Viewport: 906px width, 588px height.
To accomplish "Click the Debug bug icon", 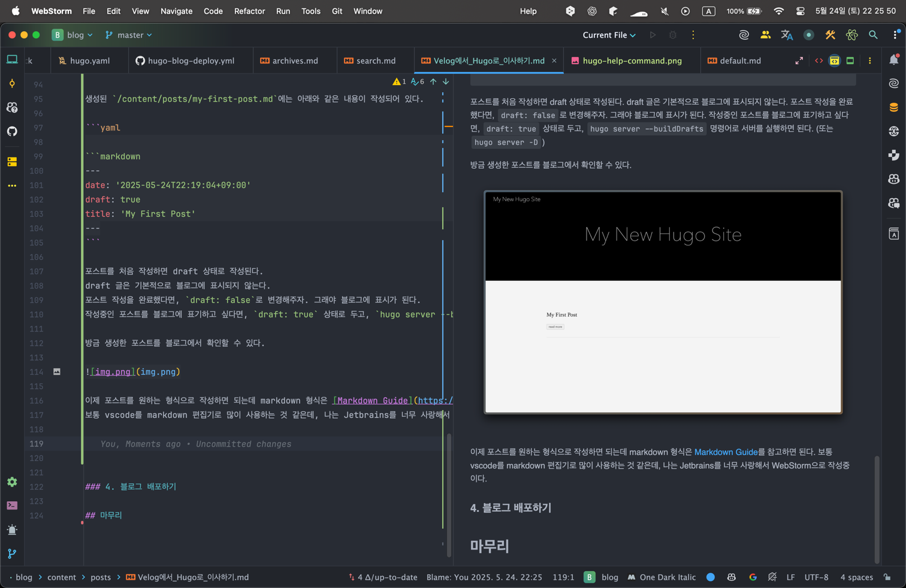I will (x=673, y=35).
